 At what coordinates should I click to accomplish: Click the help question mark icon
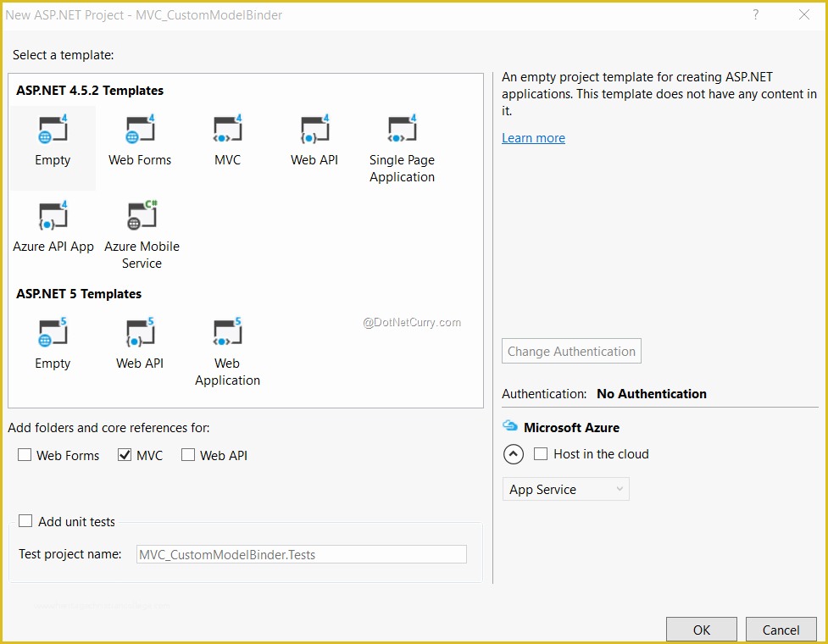point(756,14)
